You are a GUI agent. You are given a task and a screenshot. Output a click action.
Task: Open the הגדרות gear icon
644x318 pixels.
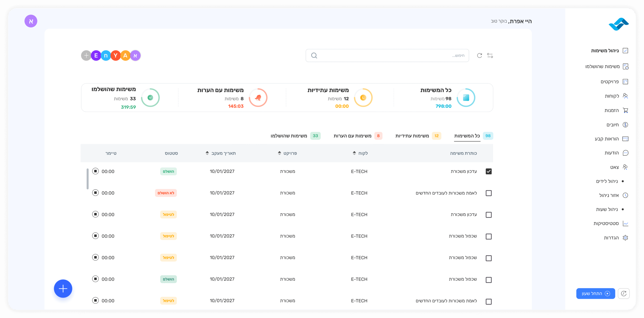(x=625, y=238)
